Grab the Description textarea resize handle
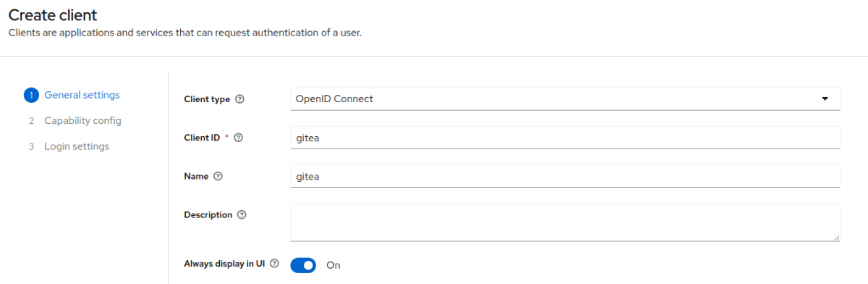 coord(836,237)
